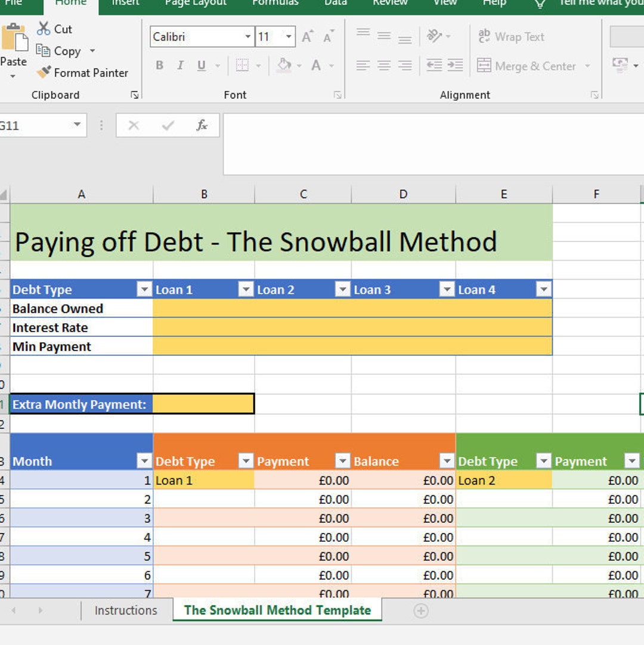Add a new worksheet with the plus button
Viewport: 644px width, 645px height.
[421, 610]
